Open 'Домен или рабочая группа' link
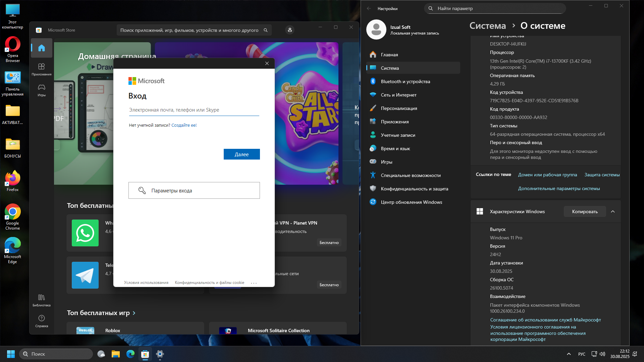 547,175
